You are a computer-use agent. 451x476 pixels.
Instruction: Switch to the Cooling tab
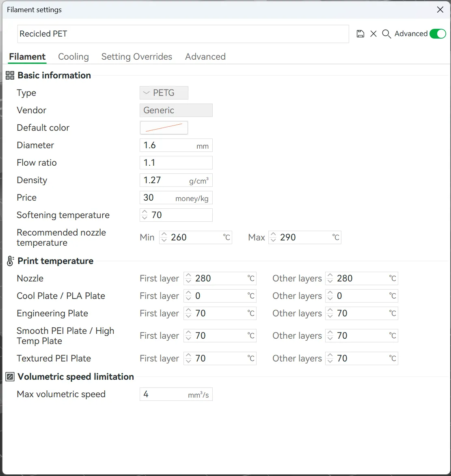click(x=73, y=57)
